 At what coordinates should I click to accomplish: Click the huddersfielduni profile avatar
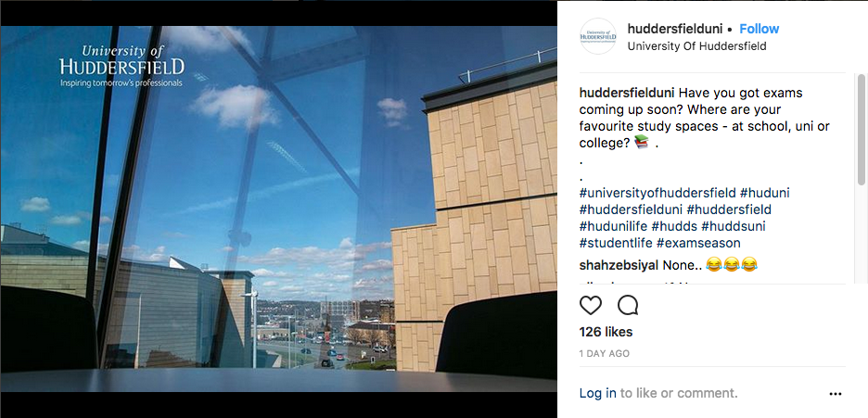point(598,36)
